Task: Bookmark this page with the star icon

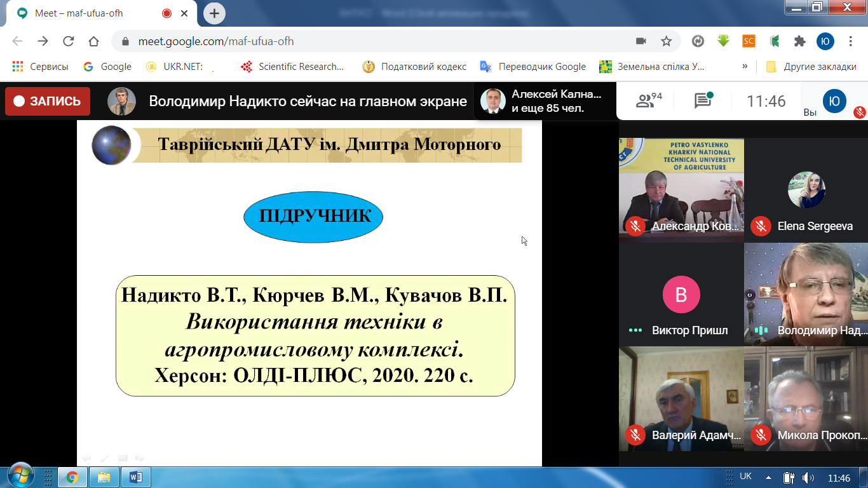Action: [x=666, y=41]
